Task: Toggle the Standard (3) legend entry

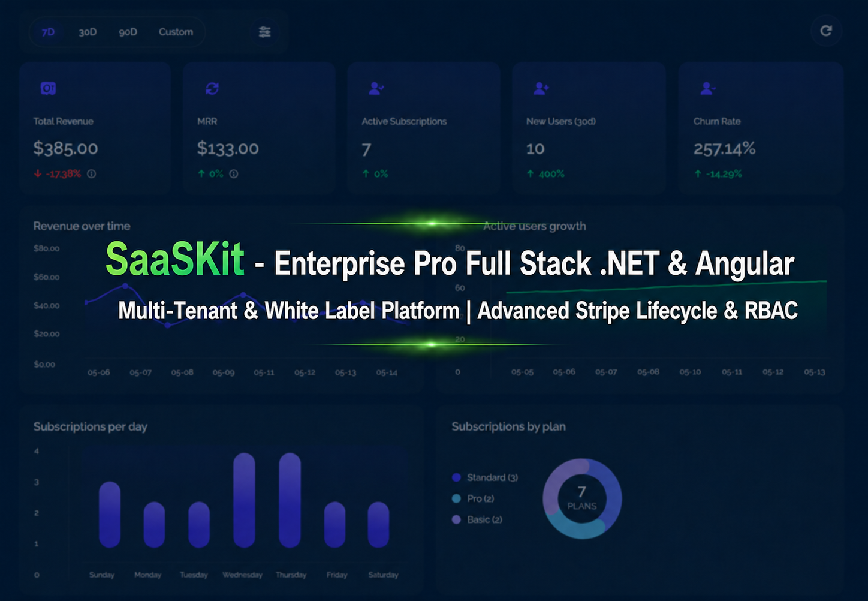Action: [485, 477]
